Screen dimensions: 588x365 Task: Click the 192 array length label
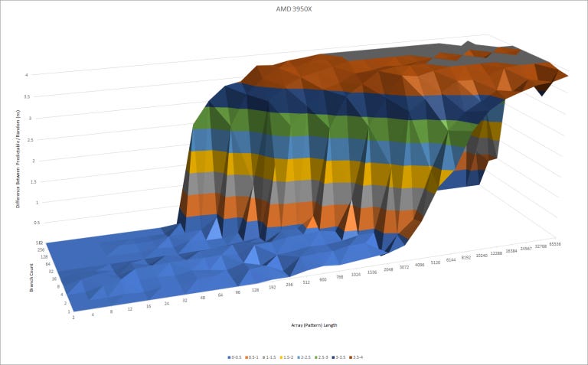click(272, 287)
